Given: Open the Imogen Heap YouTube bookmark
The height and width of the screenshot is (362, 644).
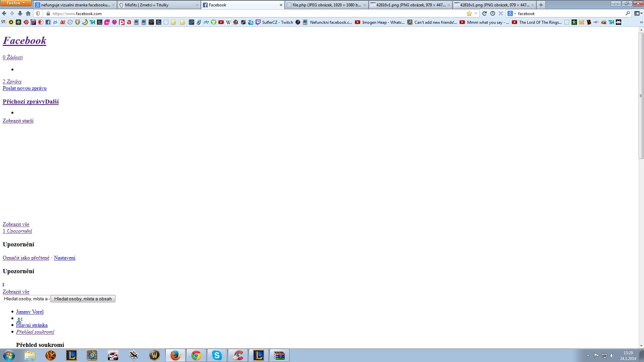Looking at the screenshot, I should coord(380,22).
